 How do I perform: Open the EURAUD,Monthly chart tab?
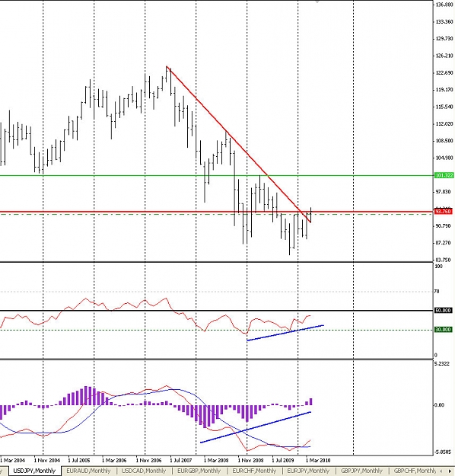point(88,471)
